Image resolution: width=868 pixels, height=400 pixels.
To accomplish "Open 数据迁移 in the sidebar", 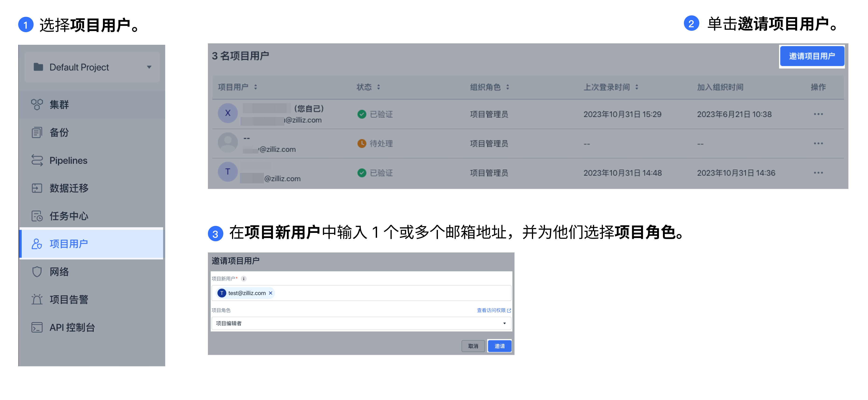I will click(x=92, y=188).
